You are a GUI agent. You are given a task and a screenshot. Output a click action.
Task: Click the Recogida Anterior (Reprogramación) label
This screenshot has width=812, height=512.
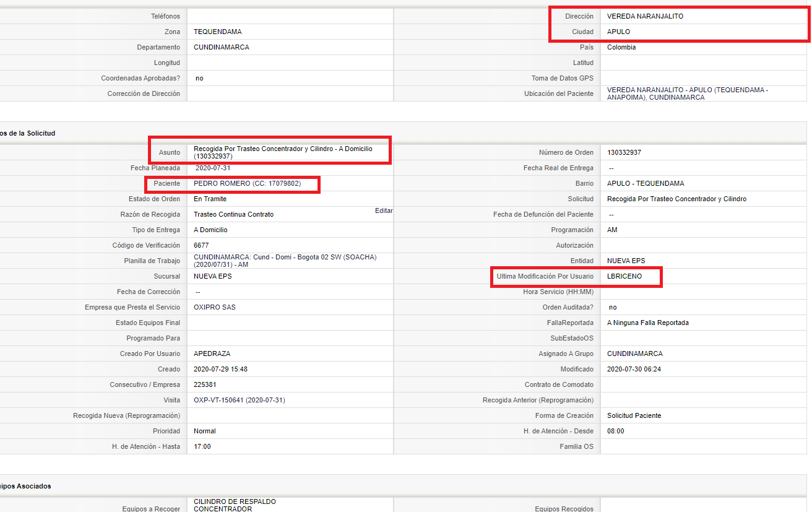pyautogui.click(x=538, y=400)
